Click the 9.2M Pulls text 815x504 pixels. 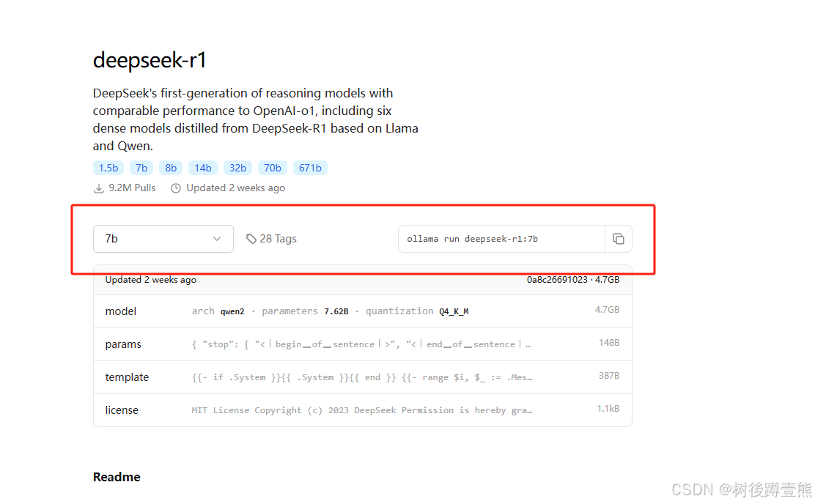132,188
